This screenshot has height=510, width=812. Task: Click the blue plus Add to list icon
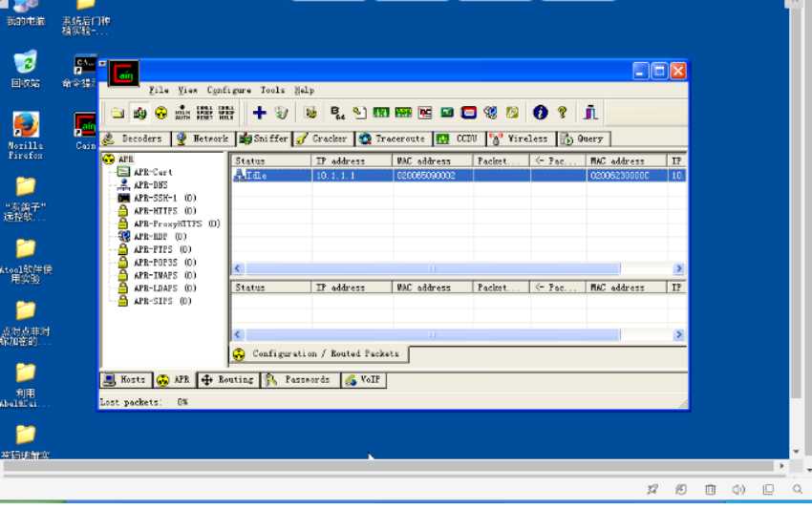260,113
